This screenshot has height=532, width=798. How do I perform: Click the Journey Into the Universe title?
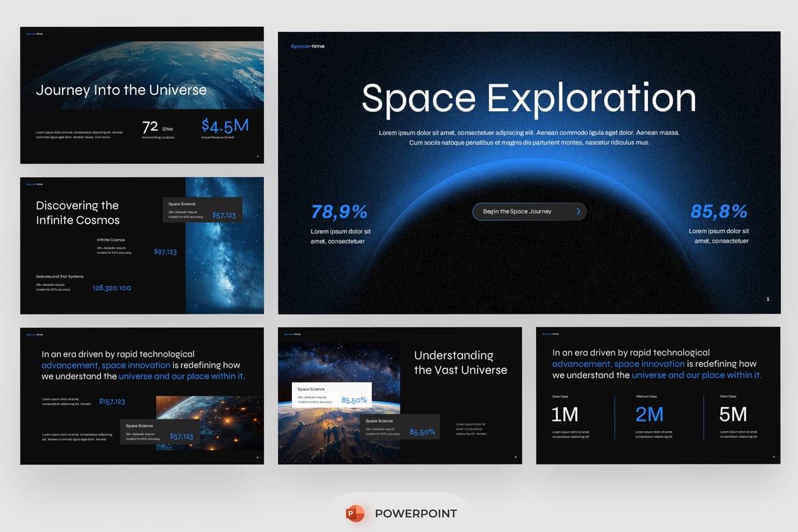click(121, 90)
